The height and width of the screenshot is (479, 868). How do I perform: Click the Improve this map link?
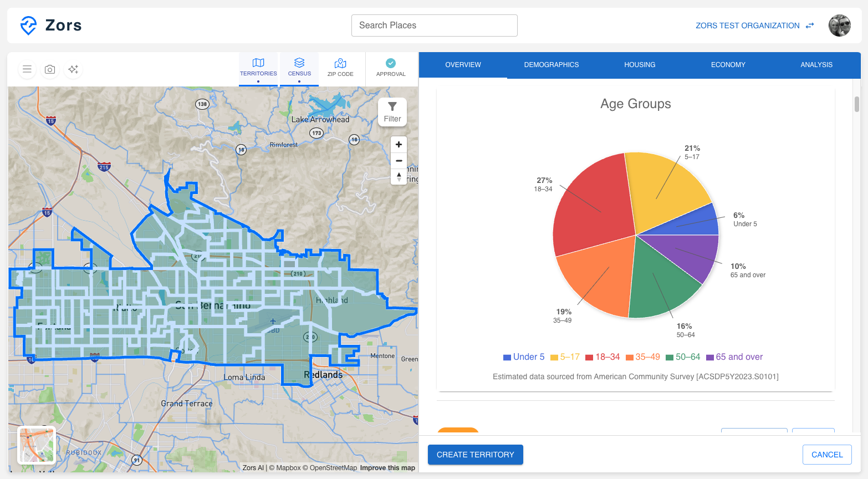pyautogui.click(x=387, y=467)
